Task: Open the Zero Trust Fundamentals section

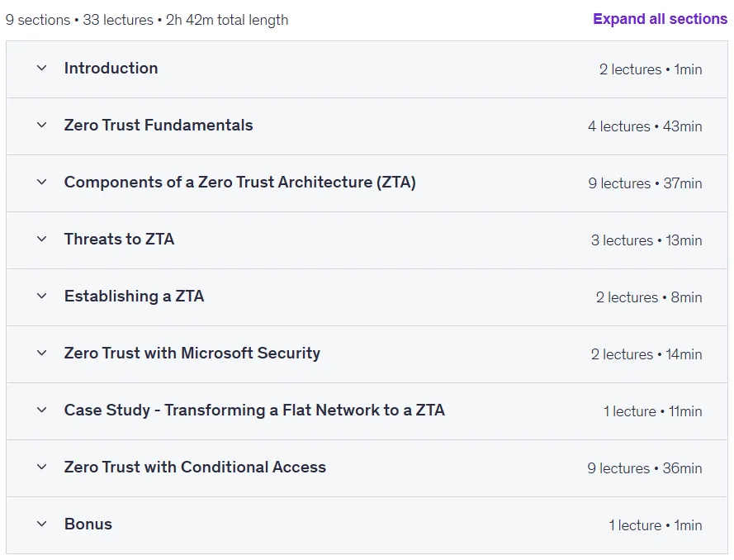Action: point(159,125)
